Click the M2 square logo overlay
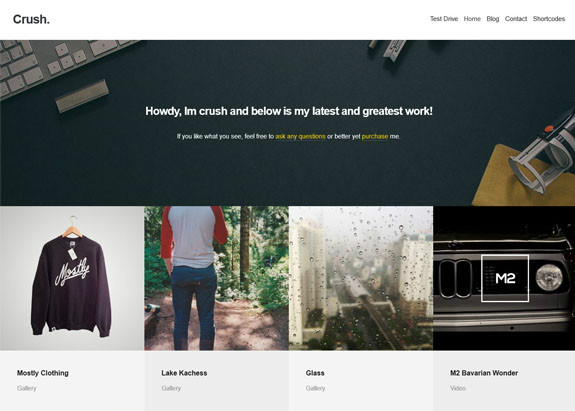The height and width of the screenshot is (411, 575). pos(505,278)
